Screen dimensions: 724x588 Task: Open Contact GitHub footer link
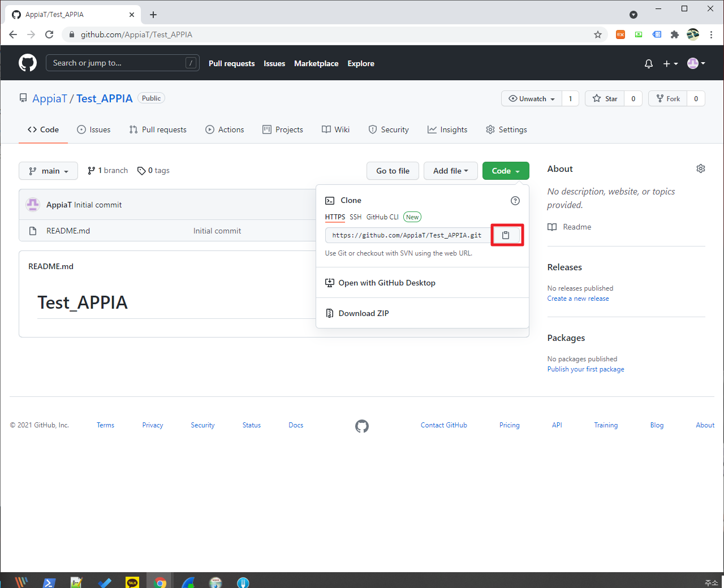(x=444, y=425)
